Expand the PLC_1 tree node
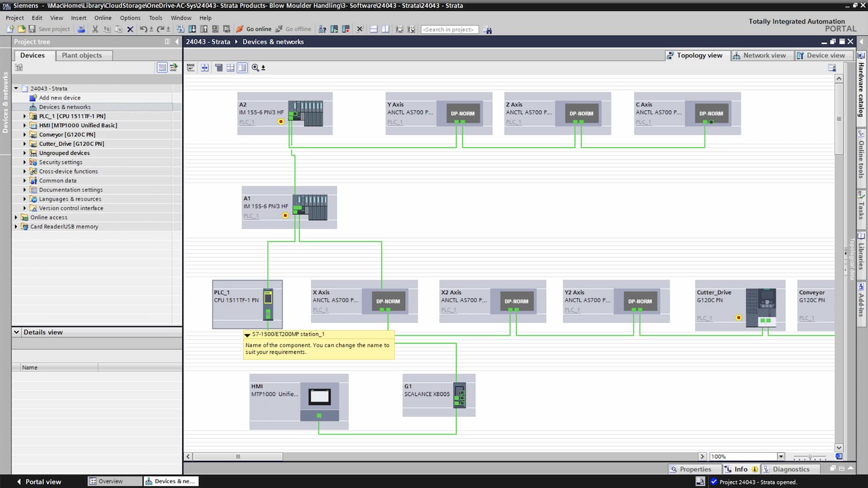Screen dimensions: 868x488 coord(25,116)
